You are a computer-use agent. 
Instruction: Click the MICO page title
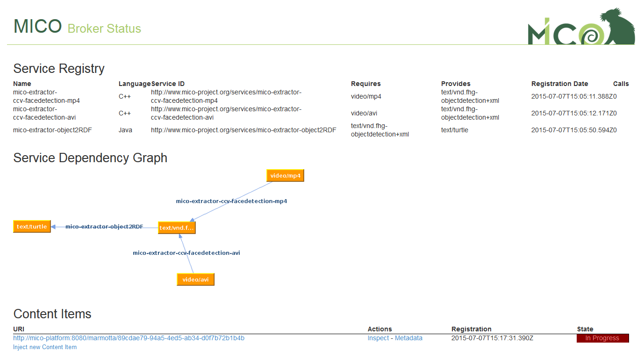coord(37,26)
